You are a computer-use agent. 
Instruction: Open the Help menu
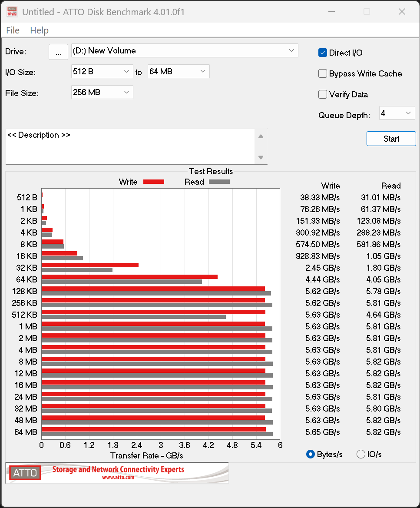coord(39,30)
